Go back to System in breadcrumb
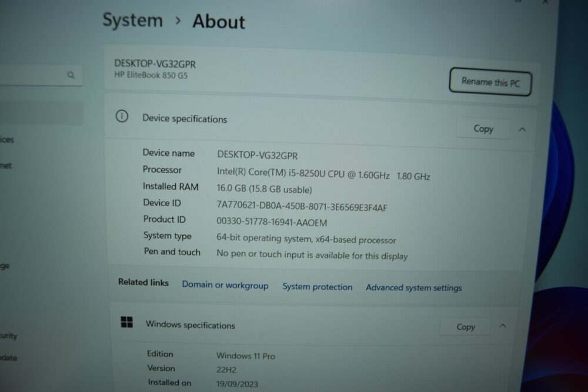The width and height of the screenshot is (588, 392). point(133,20)
